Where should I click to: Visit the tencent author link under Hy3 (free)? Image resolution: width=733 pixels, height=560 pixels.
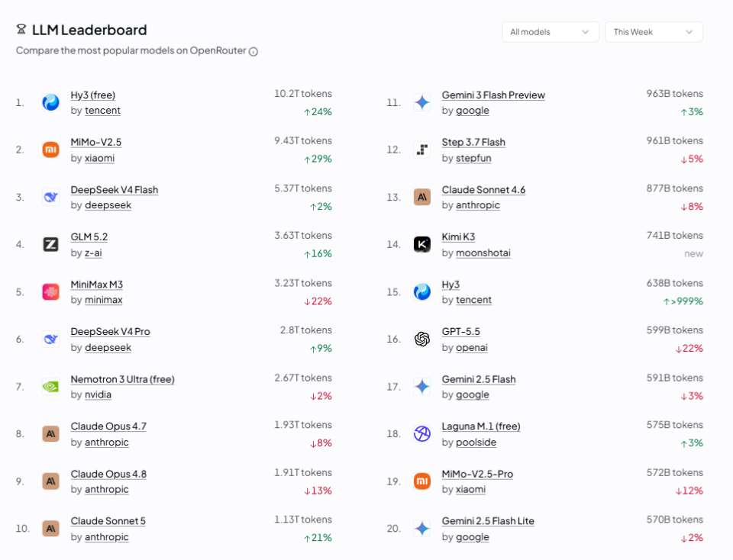[x=102, y=111]
